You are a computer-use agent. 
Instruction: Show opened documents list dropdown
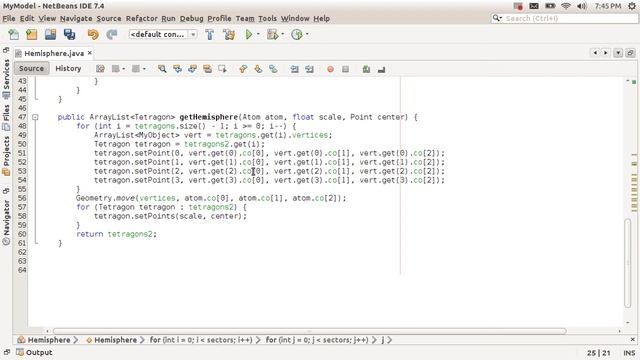tap(618, 53)
